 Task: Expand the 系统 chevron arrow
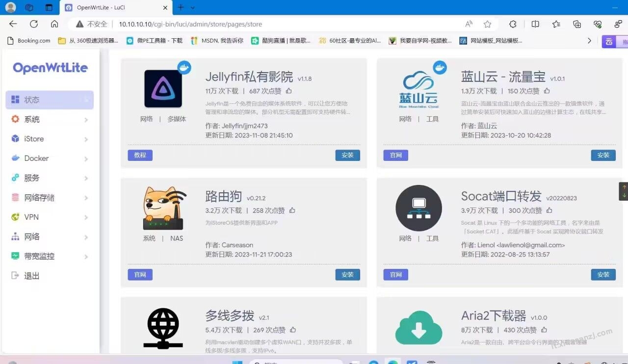tap(86, 120)
